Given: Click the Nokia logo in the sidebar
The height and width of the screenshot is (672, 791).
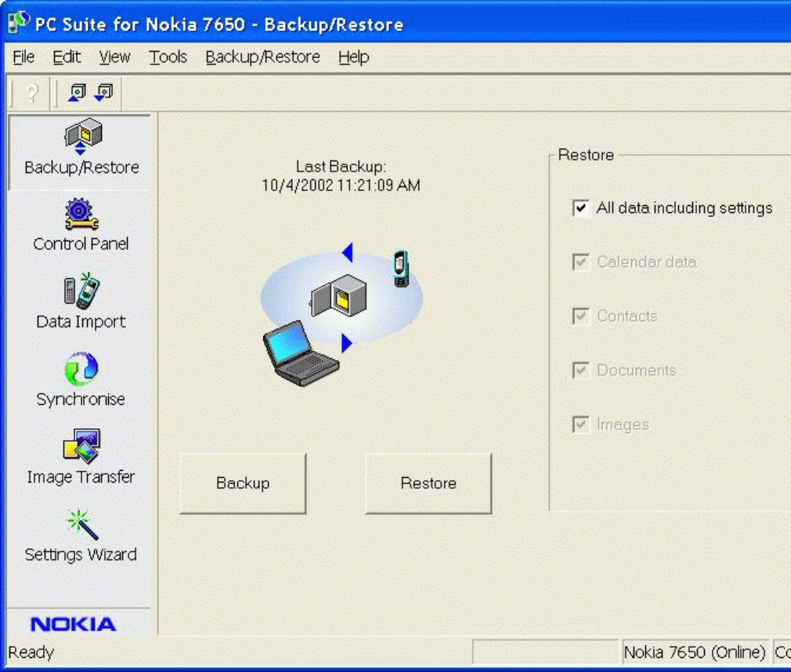Looking at the screenshot, I should [x=73, y=624].
